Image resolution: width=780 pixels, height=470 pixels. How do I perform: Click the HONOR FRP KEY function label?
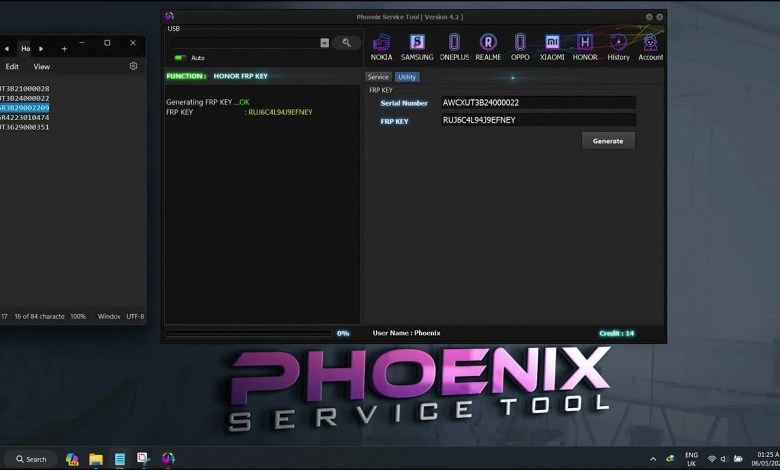[240, 76]
